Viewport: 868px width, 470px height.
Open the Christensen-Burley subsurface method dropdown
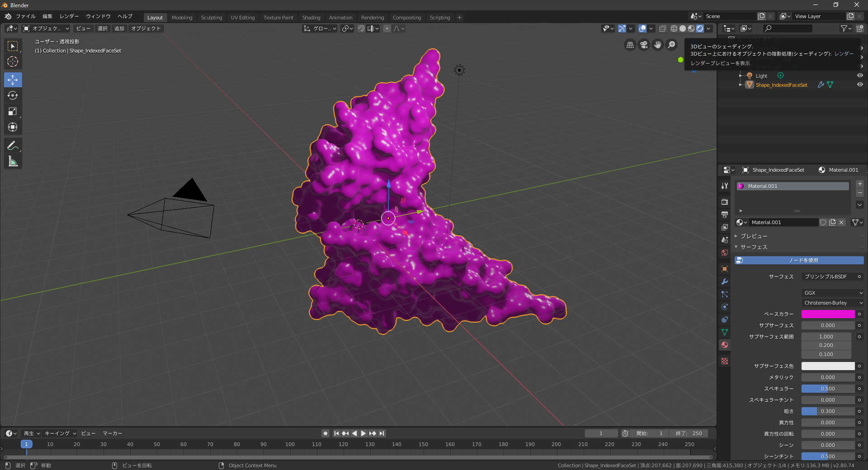point(833,303)
